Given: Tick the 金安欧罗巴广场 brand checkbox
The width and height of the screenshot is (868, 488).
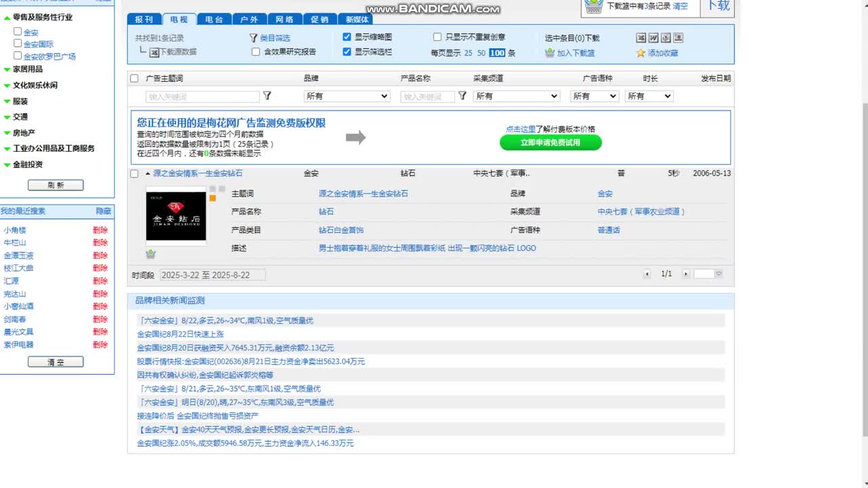Looking at the screenshot, I should 18,56.
